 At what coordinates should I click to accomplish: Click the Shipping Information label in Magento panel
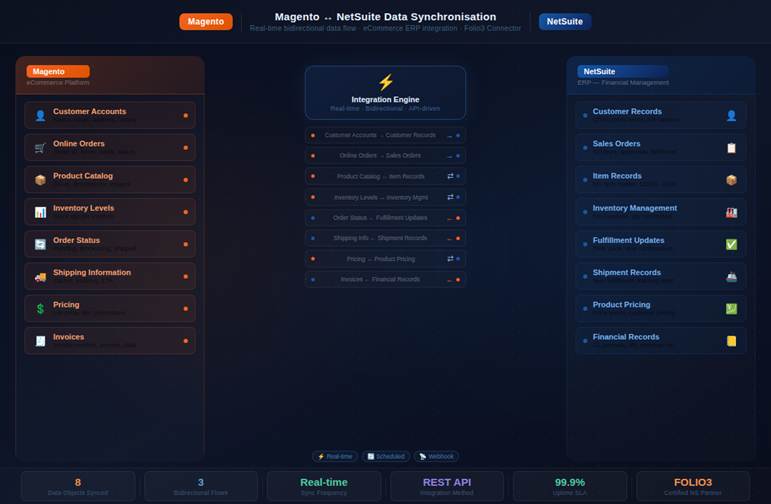point(92,272)
